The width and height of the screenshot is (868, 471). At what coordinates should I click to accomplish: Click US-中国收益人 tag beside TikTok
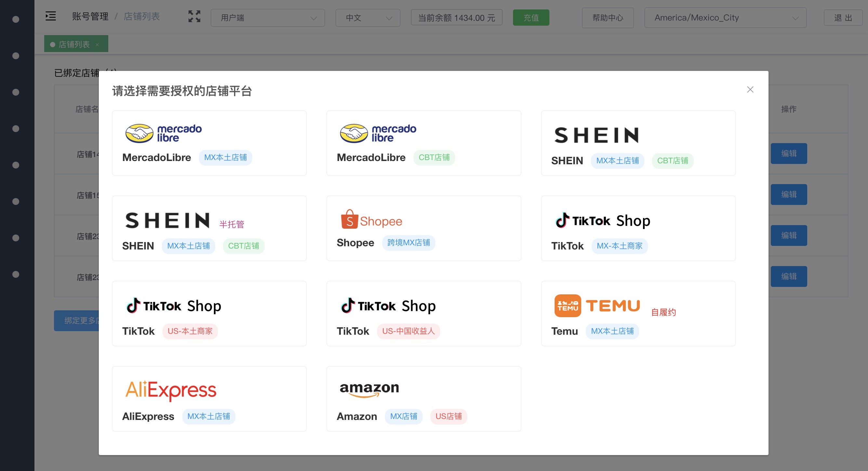pyautogui.click(x=408, y=331)
